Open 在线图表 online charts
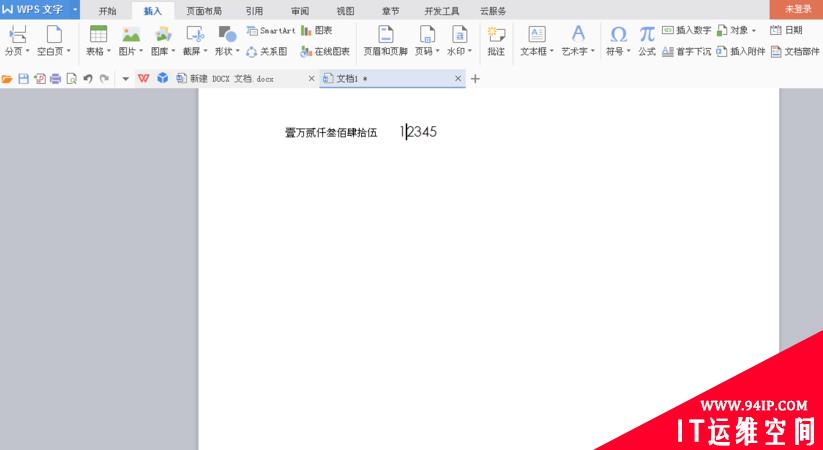This screenshot has width=823, height=450. pyautogui.click(x=325, y=51)
